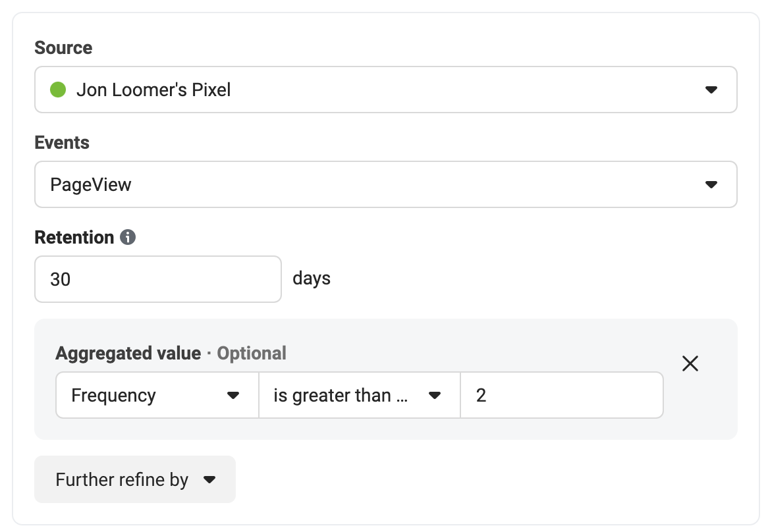This screenshot has width=768, height=532.
Task: Click the caret on Further refine by
Action: 209,479
